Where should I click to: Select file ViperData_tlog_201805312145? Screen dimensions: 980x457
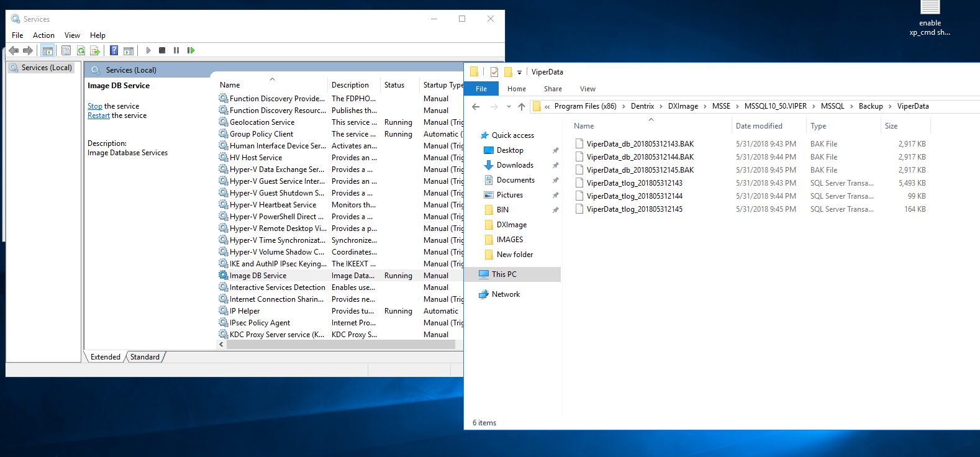pyautogui.click(x=635, y=209)
